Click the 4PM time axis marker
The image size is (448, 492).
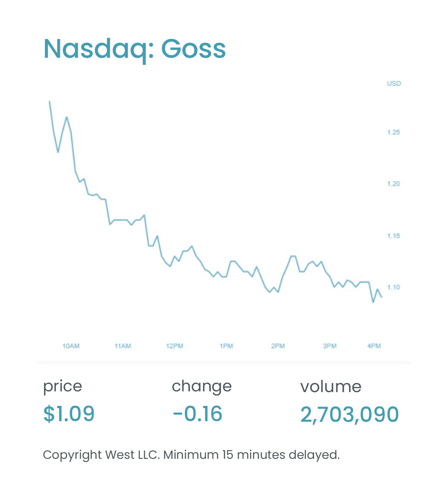374,346
